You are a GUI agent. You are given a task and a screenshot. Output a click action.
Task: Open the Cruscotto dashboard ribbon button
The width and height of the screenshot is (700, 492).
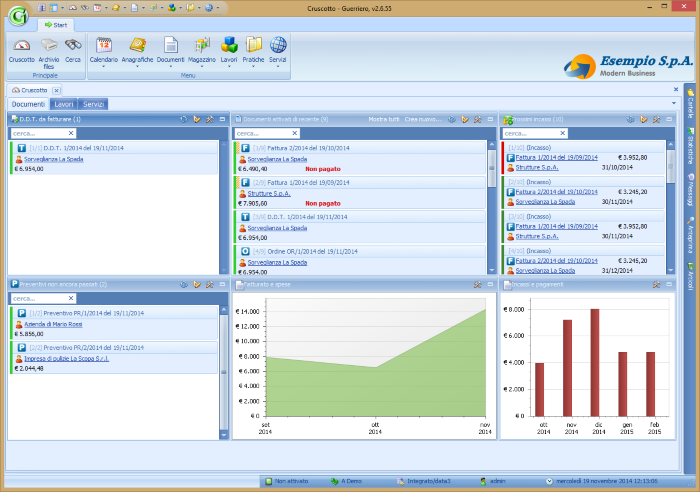pyautogui.click(x=21, y=50)
